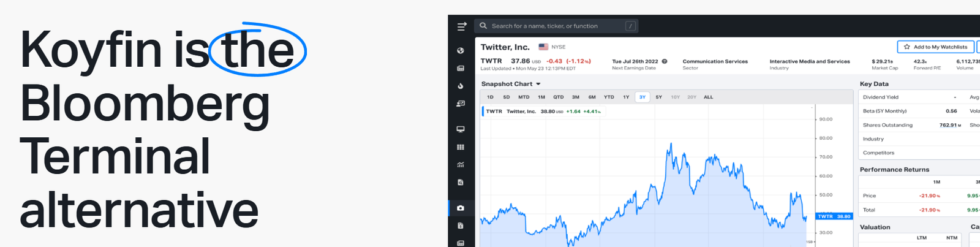
Task: Click the grid apps icon in sidebar
Action: pyautogui.click(x=461, y=147)
